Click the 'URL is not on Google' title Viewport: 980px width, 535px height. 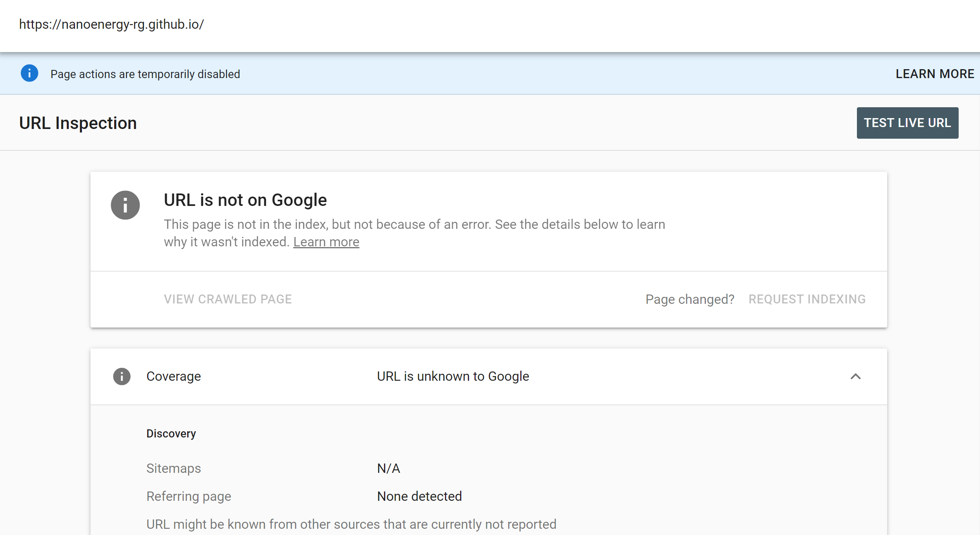pos(245,200)
